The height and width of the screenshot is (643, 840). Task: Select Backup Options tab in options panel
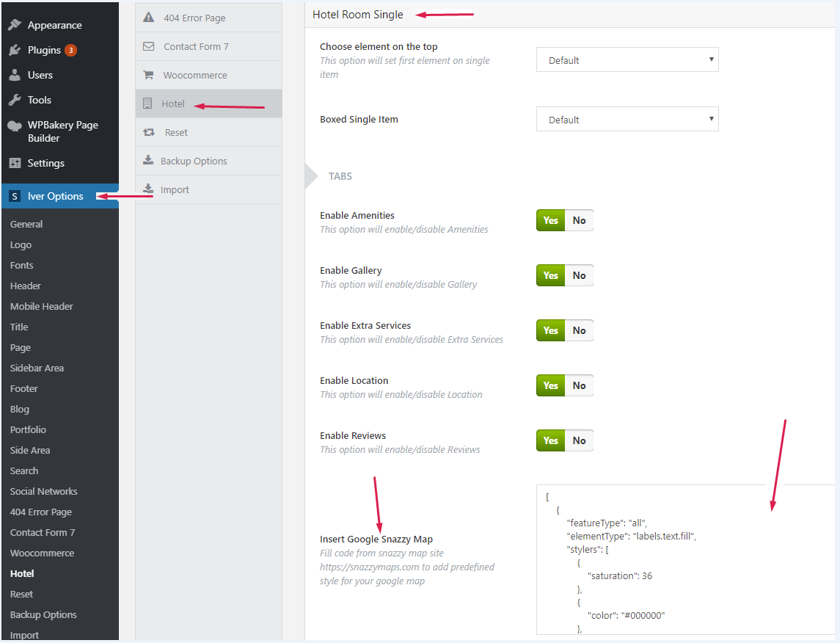tap(209, 161)
